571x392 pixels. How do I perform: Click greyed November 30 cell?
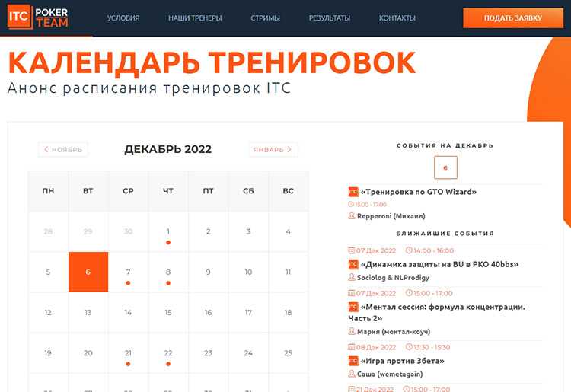128,231
